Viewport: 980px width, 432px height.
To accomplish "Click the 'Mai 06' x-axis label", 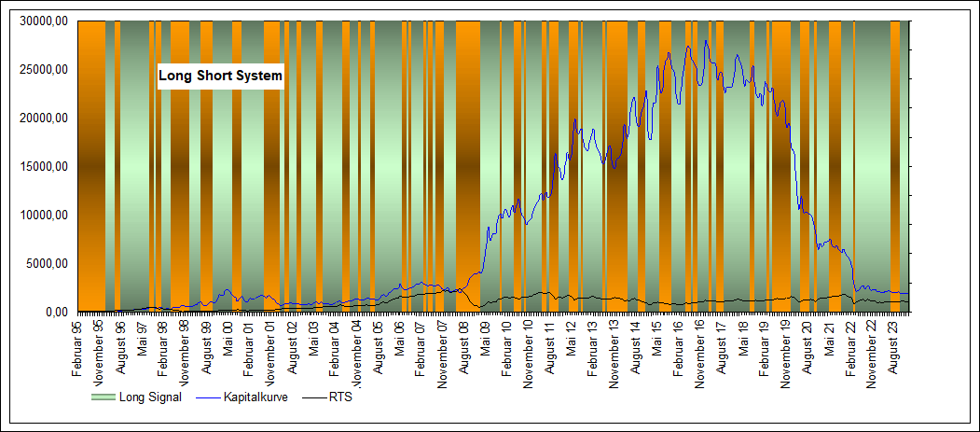I will 399,339.
